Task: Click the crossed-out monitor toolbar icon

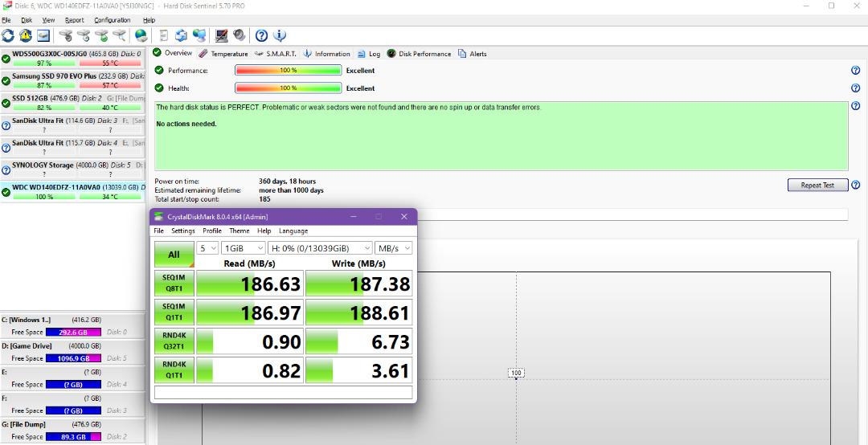Action: [x=222, y=36]
